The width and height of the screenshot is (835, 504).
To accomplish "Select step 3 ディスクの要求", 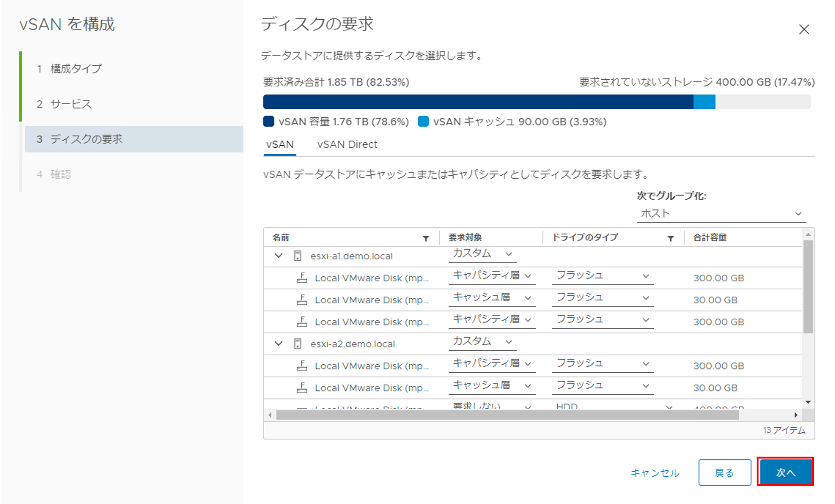I will tap(134, 139).
